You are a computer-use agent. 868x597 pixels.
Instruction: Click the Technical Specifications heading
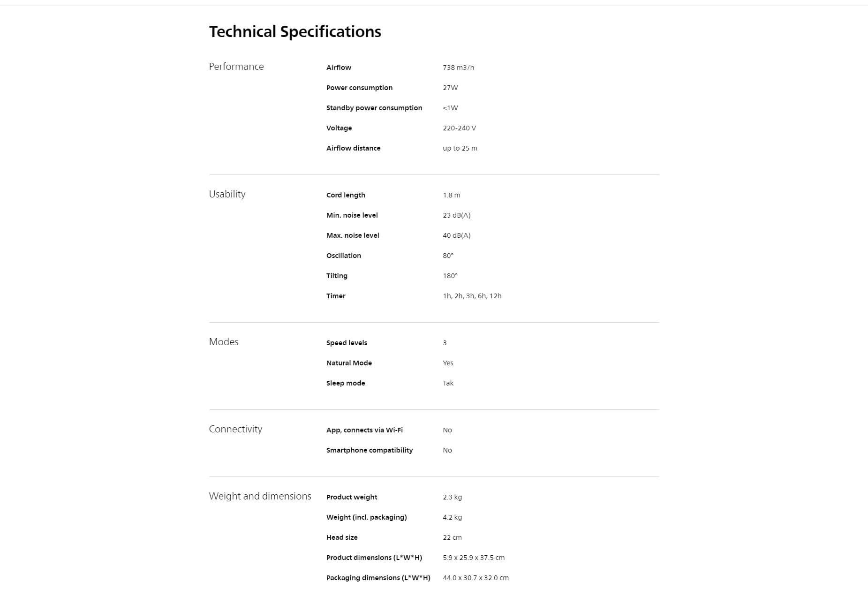(x=295, y=31)
